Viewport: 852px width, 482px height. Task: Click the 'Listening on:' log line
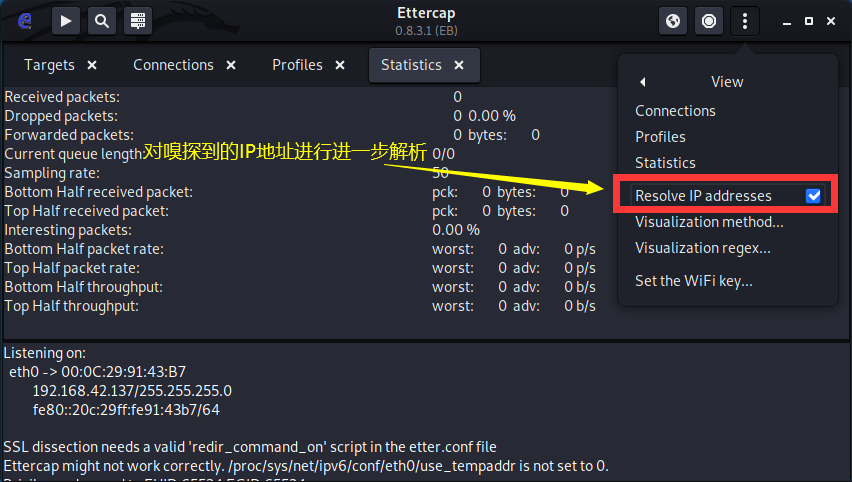point(45,353)
